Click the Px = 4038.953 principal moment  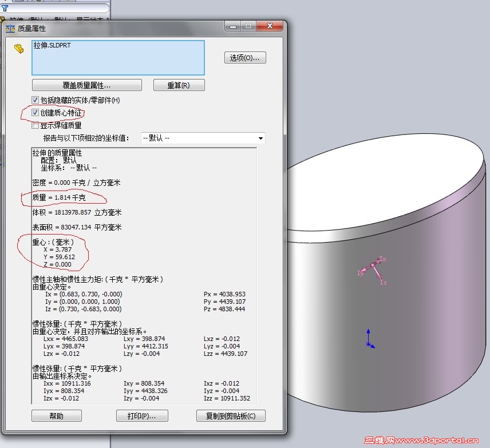pos(225,294)
